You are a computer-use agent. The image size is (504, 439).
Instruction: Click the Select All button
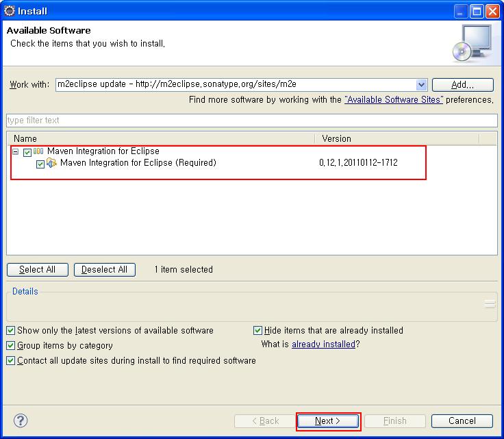point(38,270)
